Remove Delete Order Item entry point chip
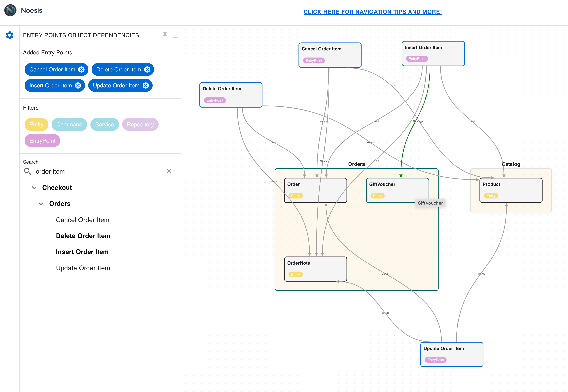Image resolution: width=568 pixels, height=392 pixels. pos(147,70)
